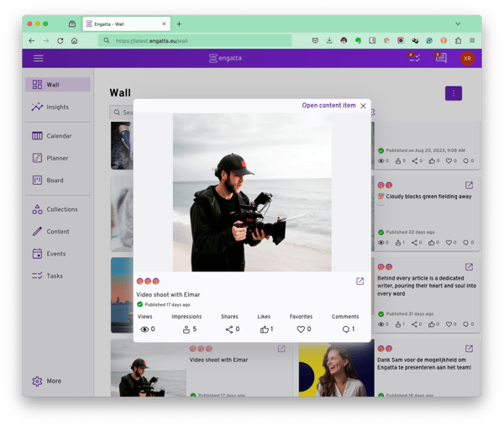Select Collections in the sidebar
Image resolution: width=504 pixels, height=426 pixels.
click(61, 209)
